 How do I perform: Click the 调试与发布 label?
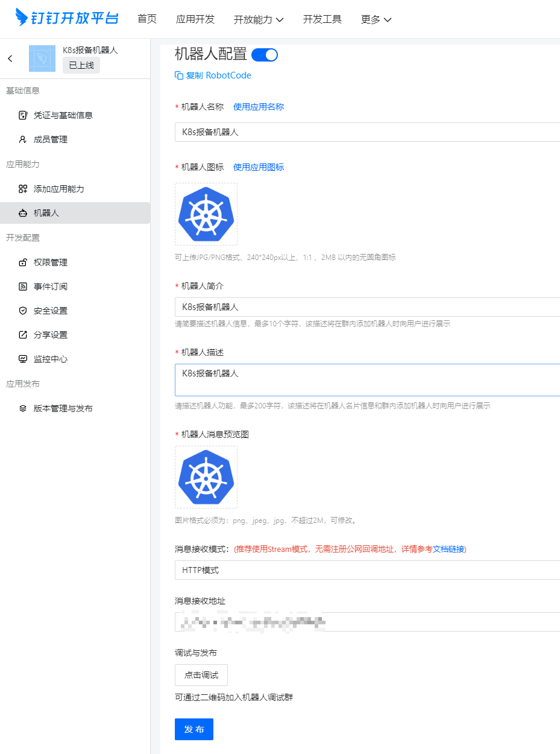tap(196, 653)
